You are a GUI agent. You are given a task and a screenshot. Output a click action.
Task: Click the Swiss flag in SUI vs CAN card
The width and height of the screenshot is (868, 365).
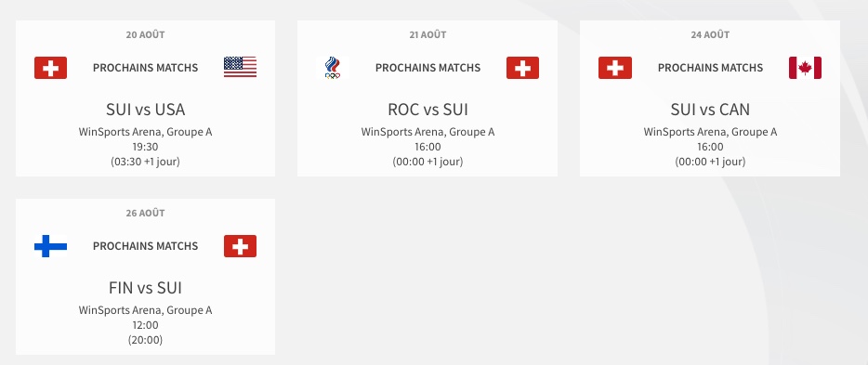coord(615,68)
